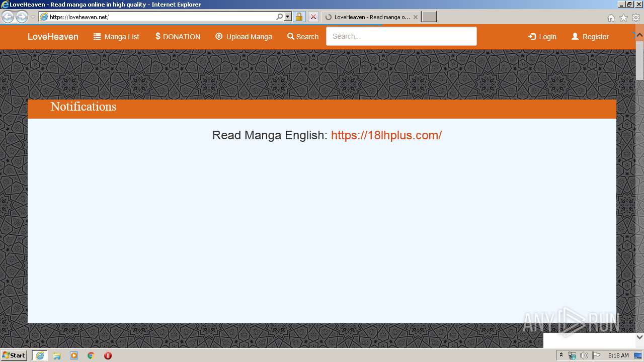644x362 pixels.
Task: Click the browser Forward arrow button
Action: click(22, 17)
